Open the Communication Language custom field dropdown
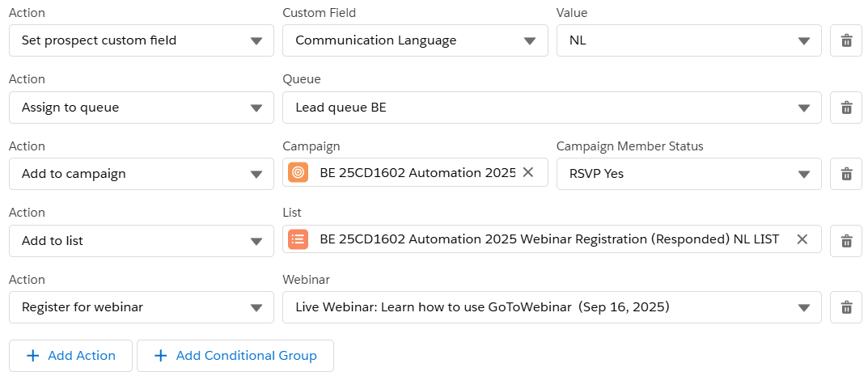Screen dimensions: 868x376 click(x=415, y=40)
